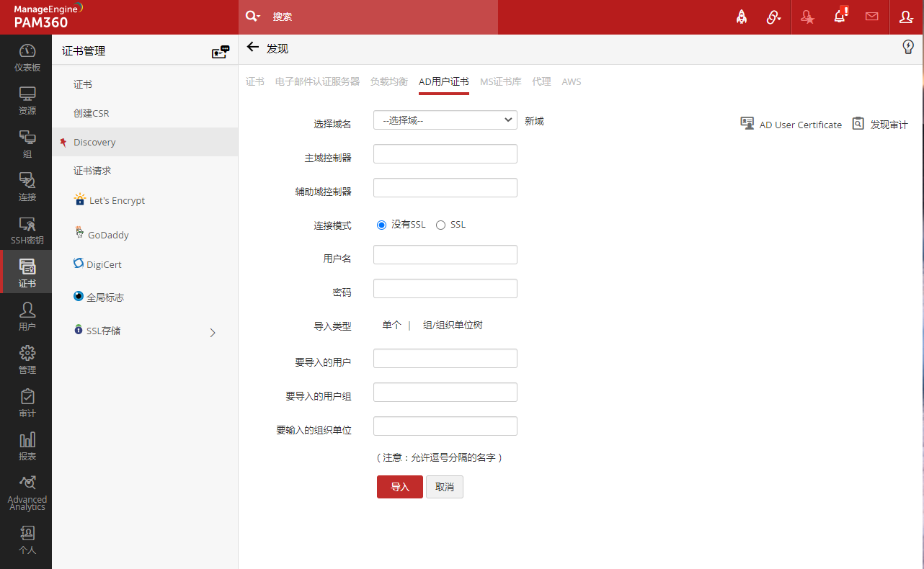Open the 发现审计 link
The width and height of the screenshot is (924, 569).
880,125
